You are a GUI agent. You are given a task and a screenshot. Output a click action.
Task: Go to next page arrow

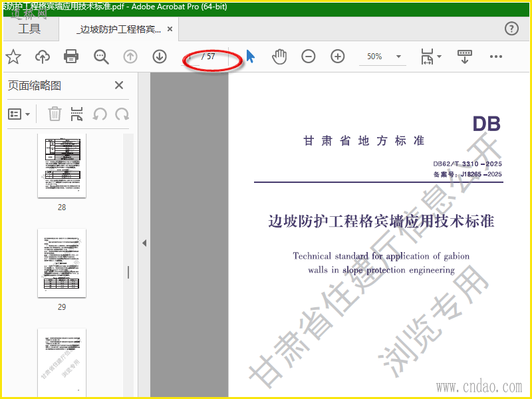tap(160, 57)
